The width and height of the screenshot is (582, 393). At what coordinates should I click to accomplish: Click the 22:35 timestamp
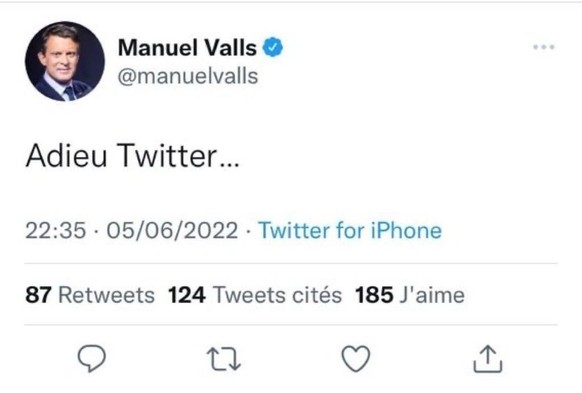[56, 230]
